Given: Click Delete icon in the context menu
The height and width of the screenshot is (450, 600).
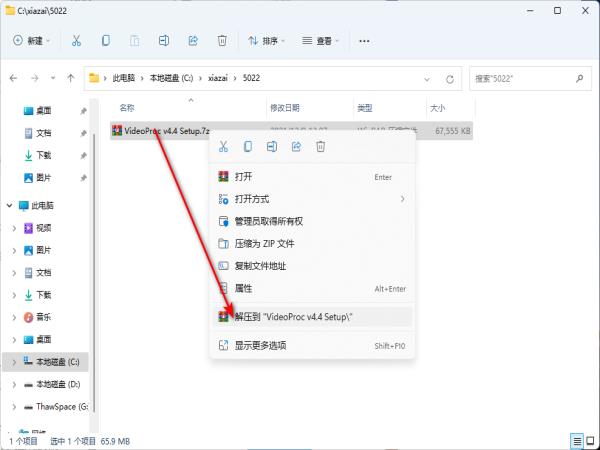Looking at the screenshot, I should [321, 146].
